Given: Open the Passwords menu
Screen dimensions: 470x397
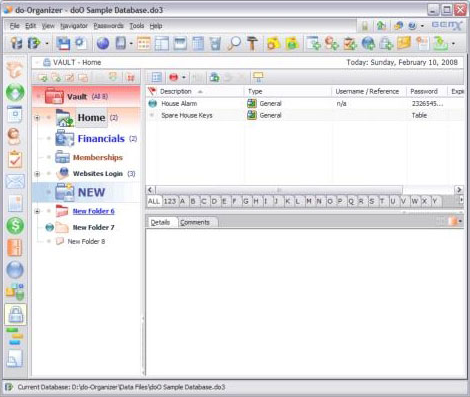Looking at the screenshot, I should click(x=108, y=26).
